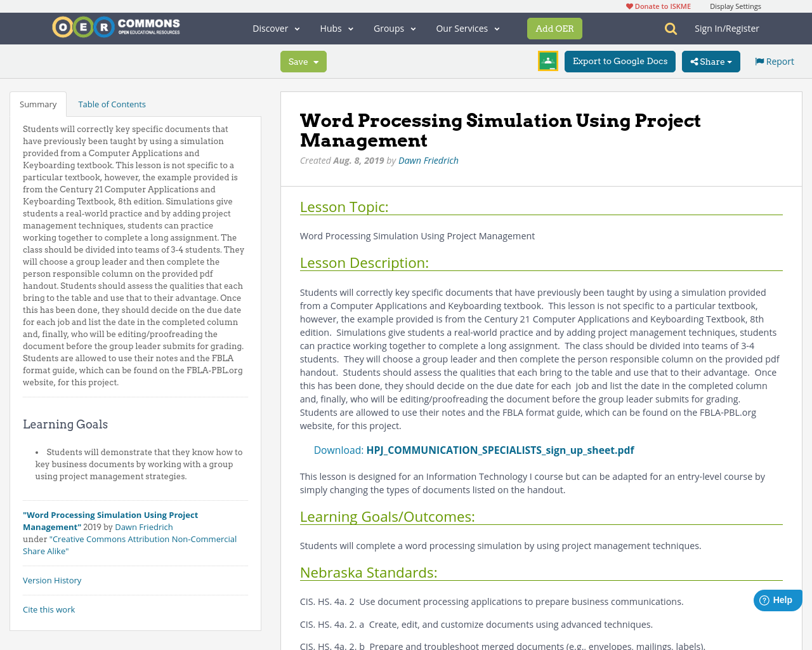Open the Help chat widget
Screen dimensions: 812x650
(777, 599)
